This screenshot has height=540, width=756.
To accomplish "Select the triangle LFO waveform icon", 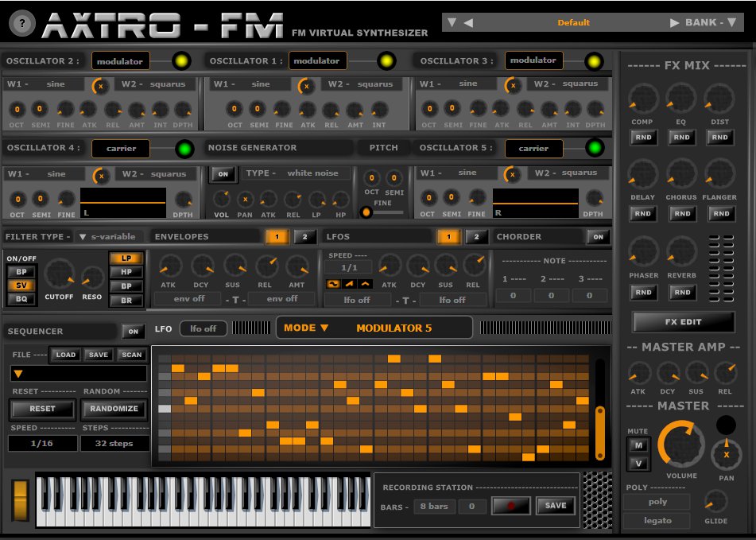I will (364, 284).
